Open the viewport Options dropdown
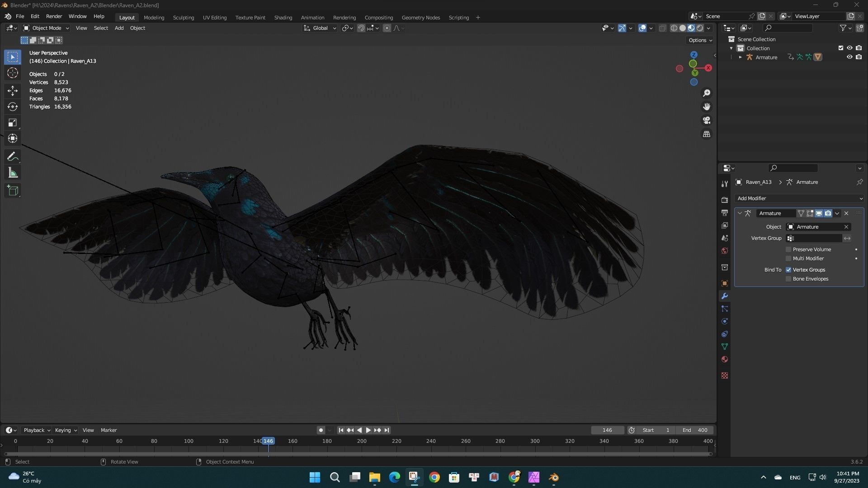The width and height of the screenshot is (868, 488). point(700,40)
